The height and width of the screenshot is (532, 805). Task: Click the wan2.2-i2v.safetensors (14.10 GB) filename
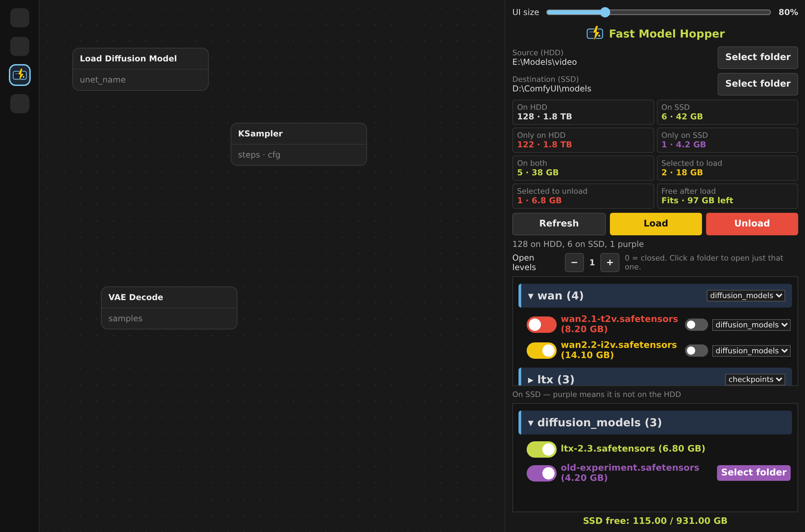point(619,350)
